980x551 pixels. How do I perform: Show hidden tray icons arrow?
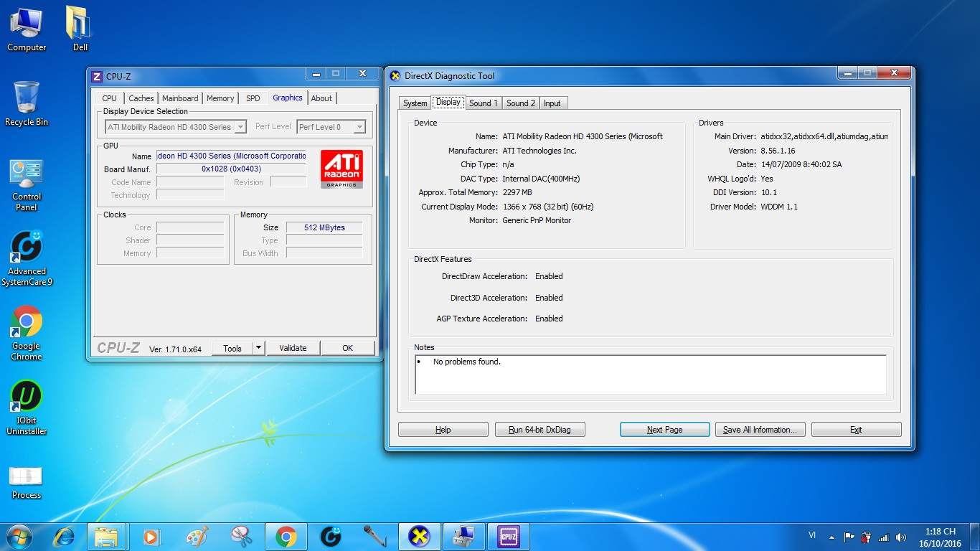[x=831, y=537]
